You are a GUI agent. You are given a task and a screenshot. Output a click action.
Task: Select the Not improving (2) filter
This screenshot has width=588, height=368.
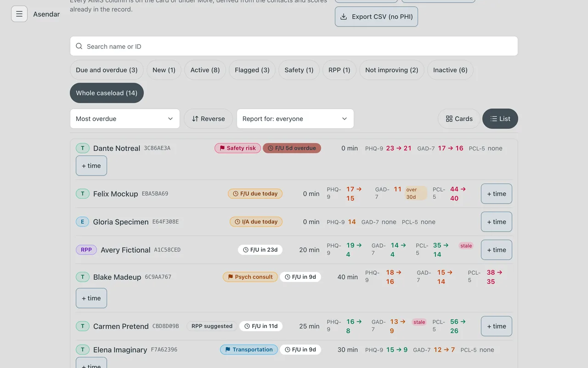click(x=392, y=70)
